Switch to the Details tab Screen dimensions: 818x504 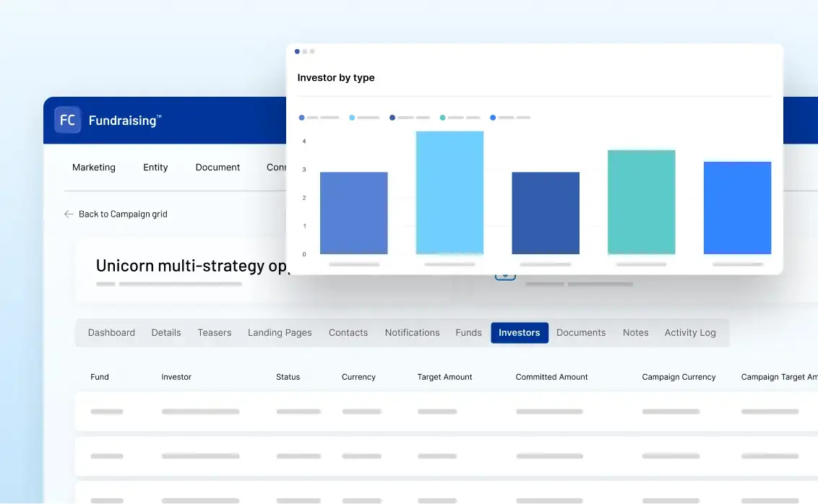click(x=166, y=333)
